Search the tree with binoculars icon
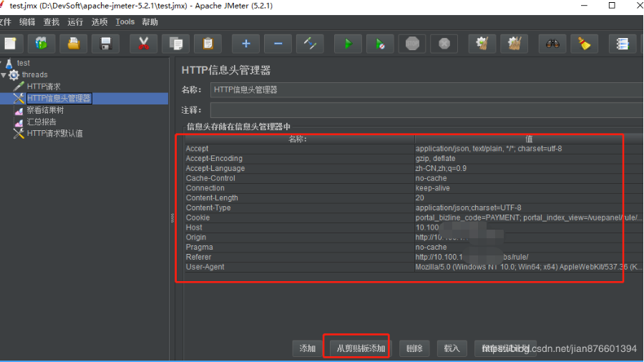644x362 pixels. coord(552,44)
